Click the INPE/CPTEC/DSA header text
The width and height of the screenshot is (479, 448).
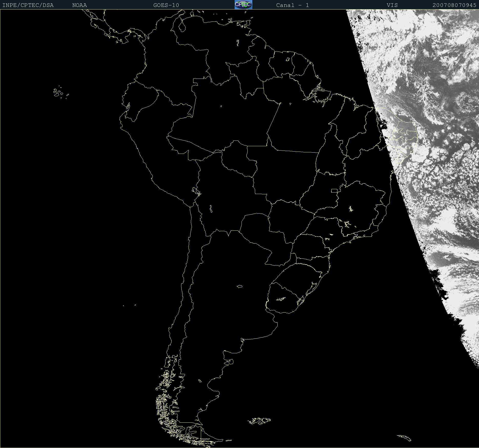28,5
